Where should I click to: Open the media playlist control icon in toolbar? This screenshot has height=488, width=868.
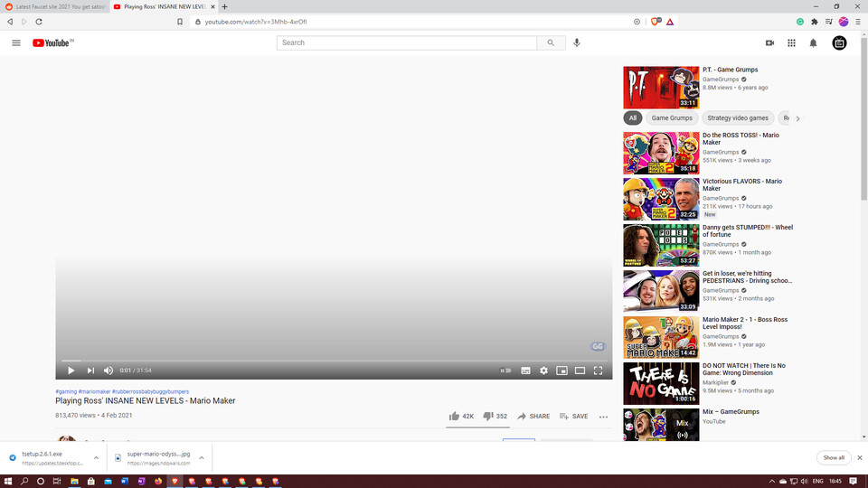coord(829,22)
